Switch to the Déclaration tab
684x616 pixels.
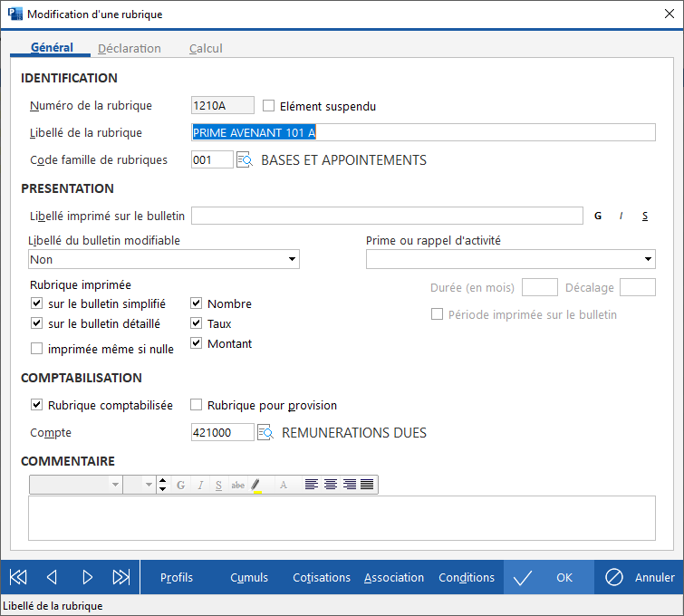pyautogui.click(x=130, y=48)
